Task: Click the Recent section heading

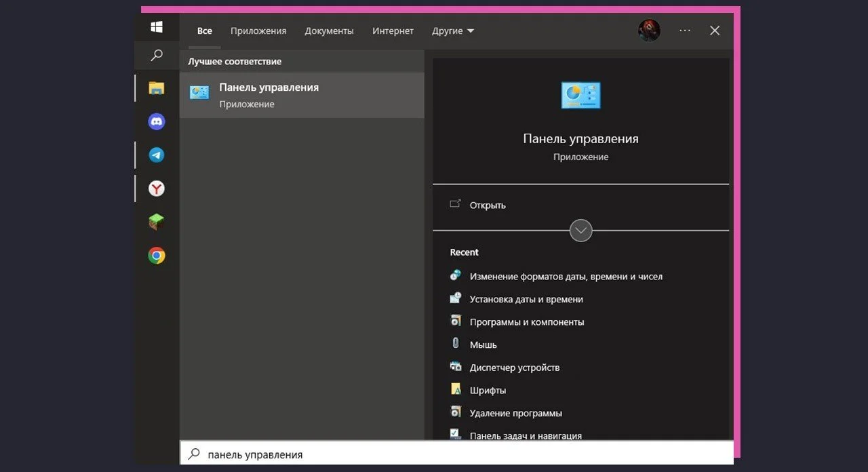Action: tap(464, 252)
